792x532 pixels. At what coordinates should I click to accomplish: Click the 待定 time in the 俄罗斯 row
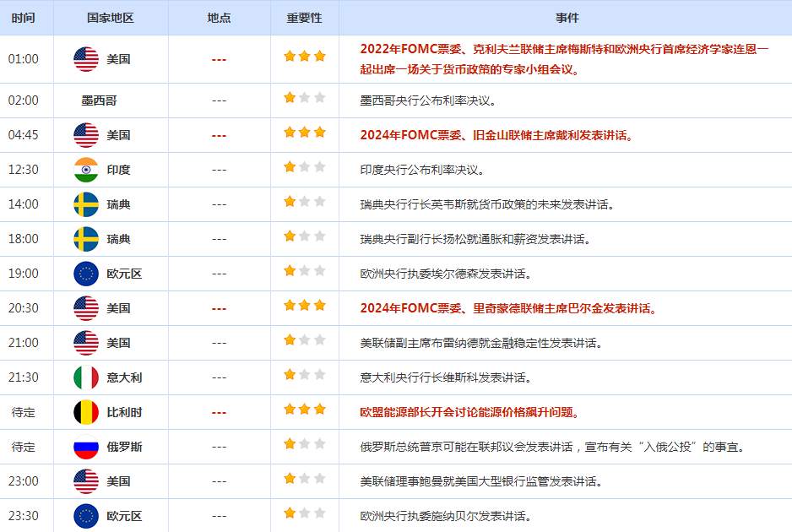coord(24,447)
